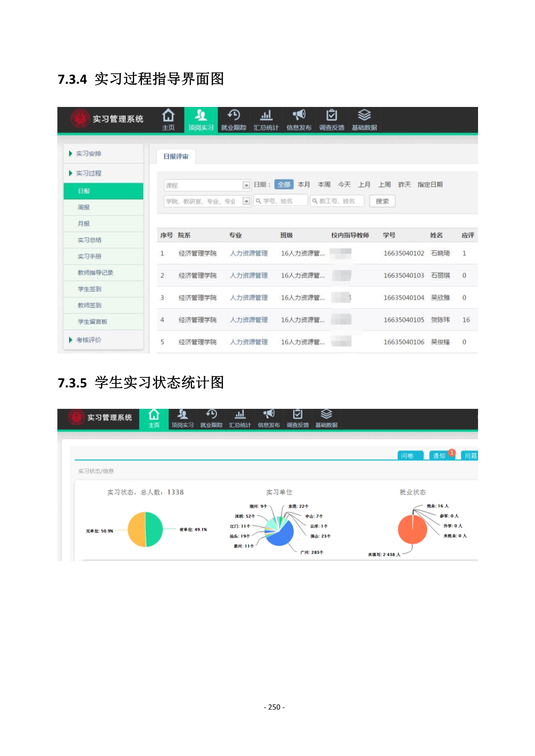Expand the 考核评价 sidebar section
The width and height of the screenshot is (535, 756).
click(89, 340)
